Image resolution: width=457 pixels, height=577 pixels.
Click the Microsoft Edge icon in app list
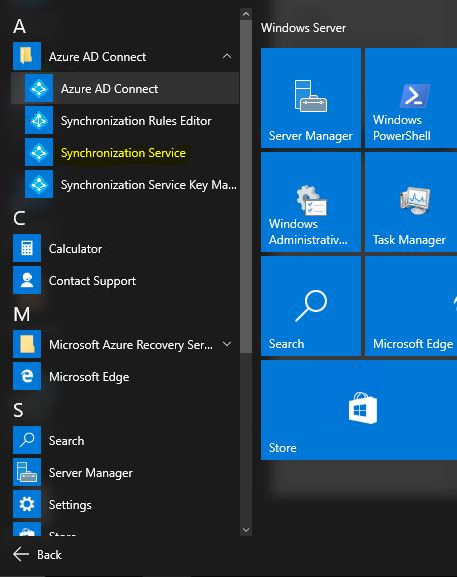point(27,376)
